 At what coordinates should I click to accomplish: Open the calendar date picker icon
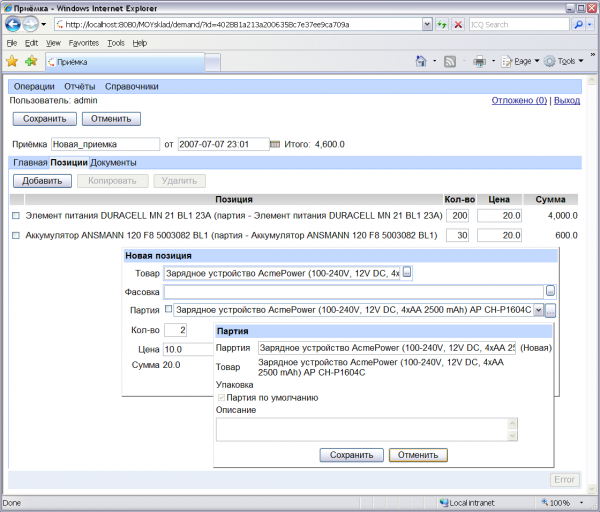tap(276, 144)
